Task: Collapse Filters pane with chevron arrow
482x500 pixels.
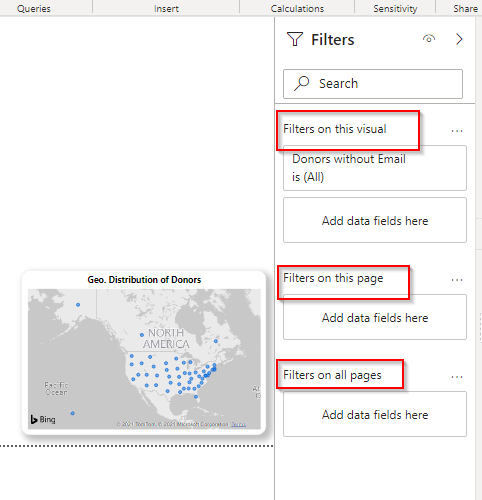Action: click(x=459, y=39)
